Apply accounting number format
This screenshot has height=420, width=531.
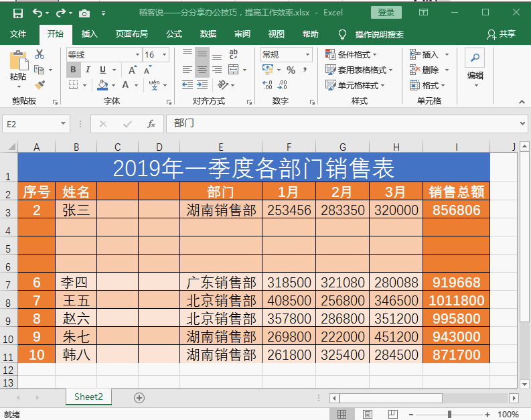268,70
